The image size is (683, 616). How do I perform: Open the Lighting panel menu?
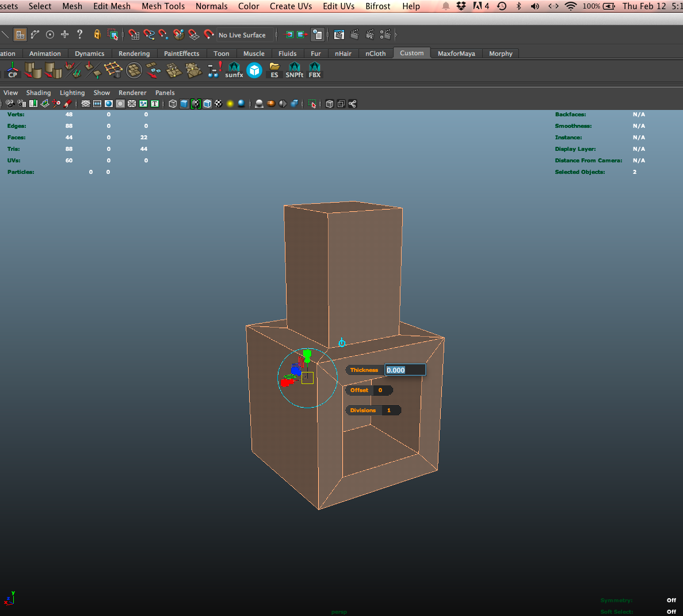click(72, 93)
